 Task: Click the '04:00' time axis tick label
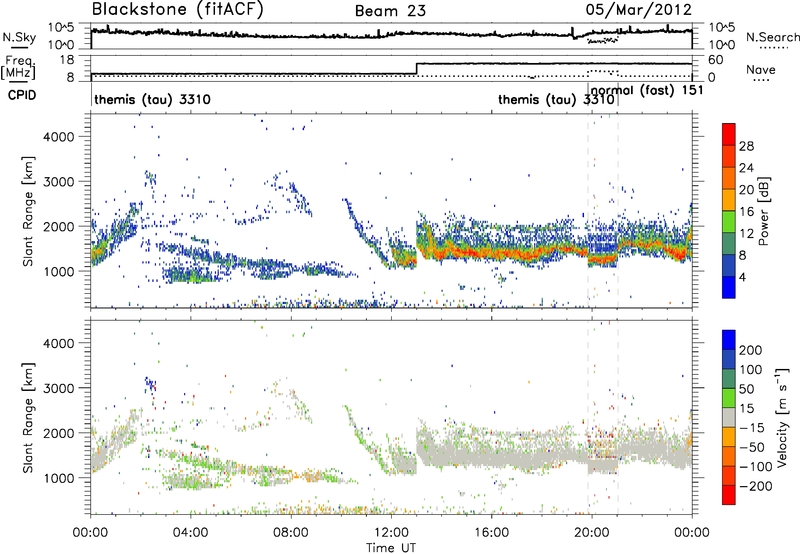click(x=190, y=533)
